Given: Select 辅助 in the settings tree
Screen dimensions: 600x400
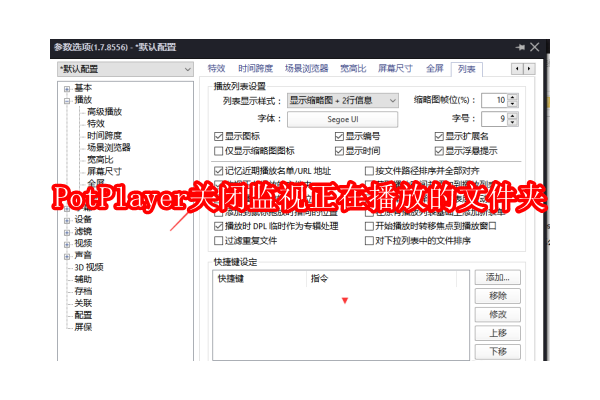Looking at the screenshot, I should point(83,279).
